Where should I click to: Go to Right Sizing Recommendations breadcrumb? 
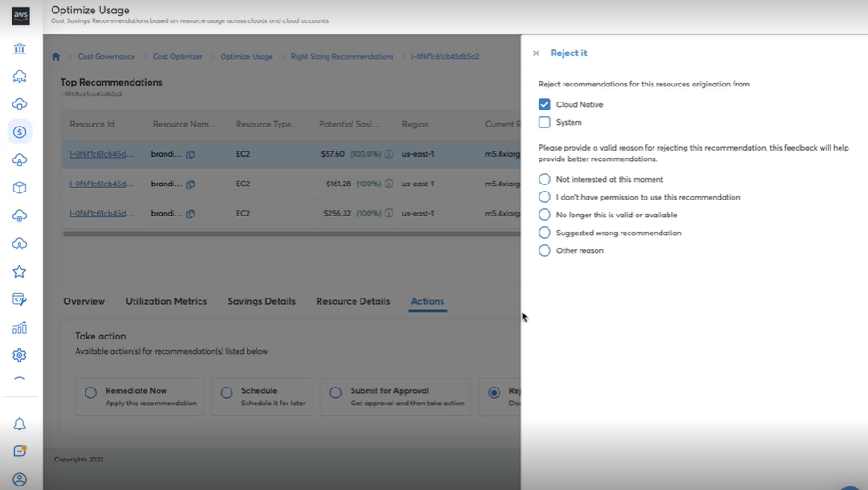pyautogui.click(x=342, y=56)
